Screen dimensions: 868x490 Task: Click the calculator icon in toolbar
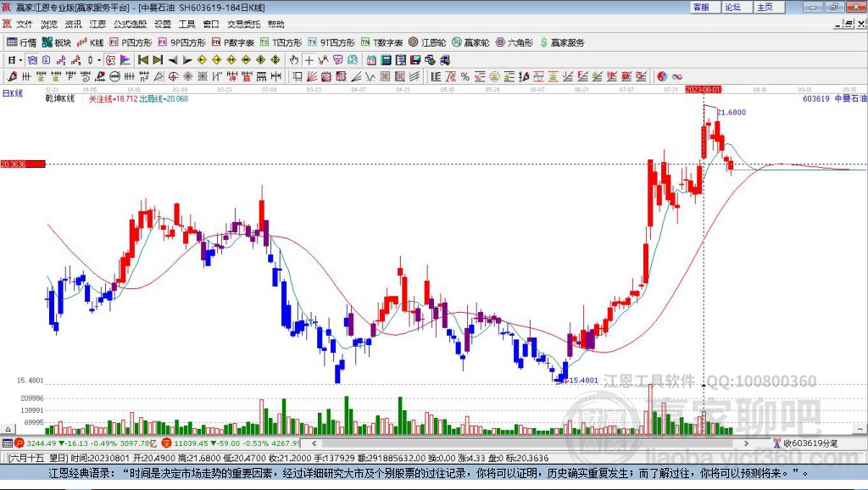[386, 60]
